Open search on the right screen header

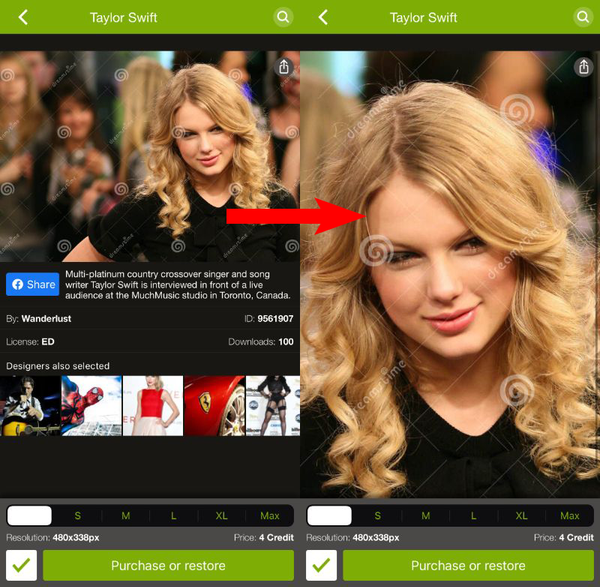pyautogui.click(x=583, y=17)
